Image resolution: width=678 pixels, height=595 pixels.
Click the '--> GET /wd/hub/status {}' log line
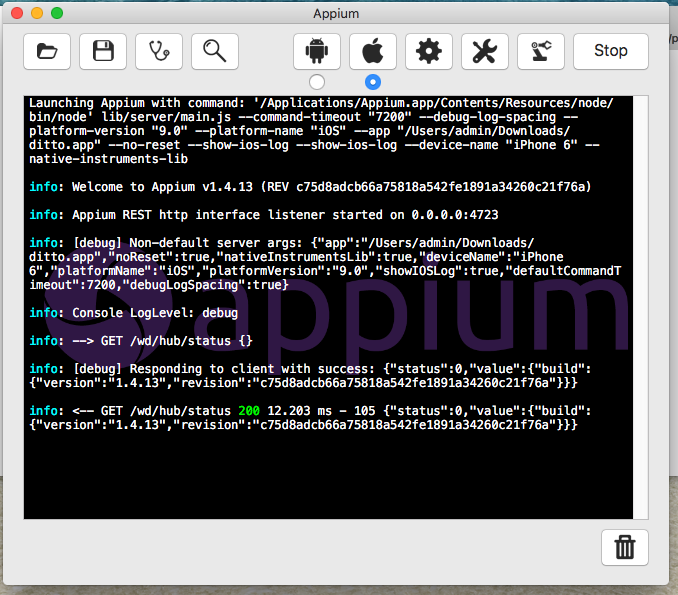pos(141,341)
